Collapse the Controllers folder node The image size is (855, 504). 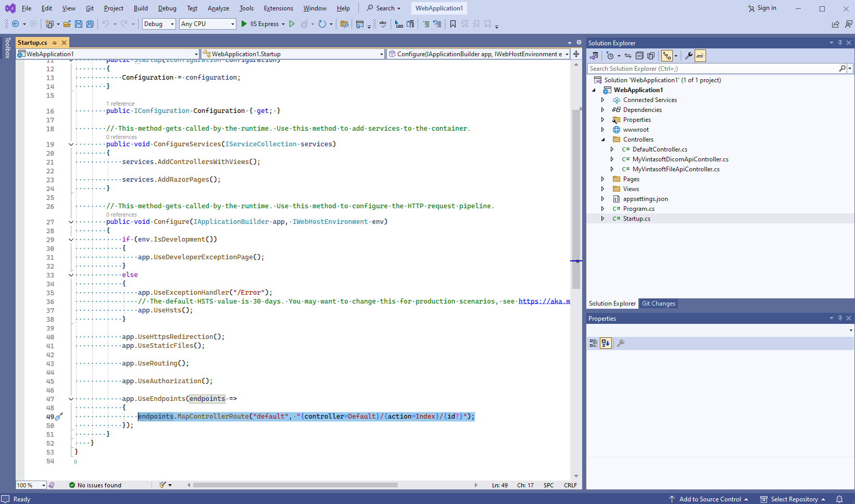pyautogui.click(x=603, y=140)
